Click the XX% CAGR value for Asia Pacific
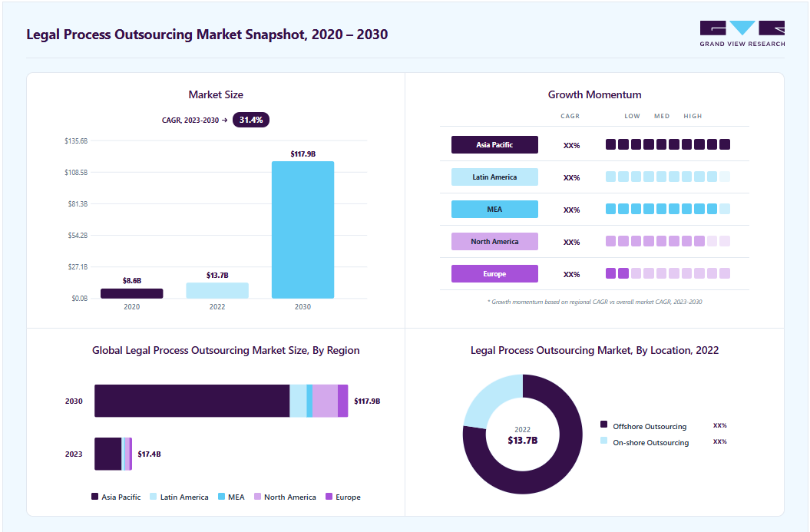The width and height of the screenshot is (810, 532). tap(571, 146)
